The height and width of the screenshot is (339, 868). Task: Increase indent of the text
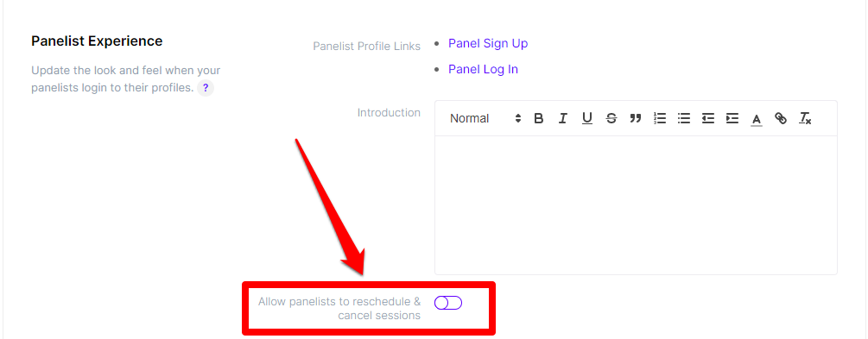(732, 118)
